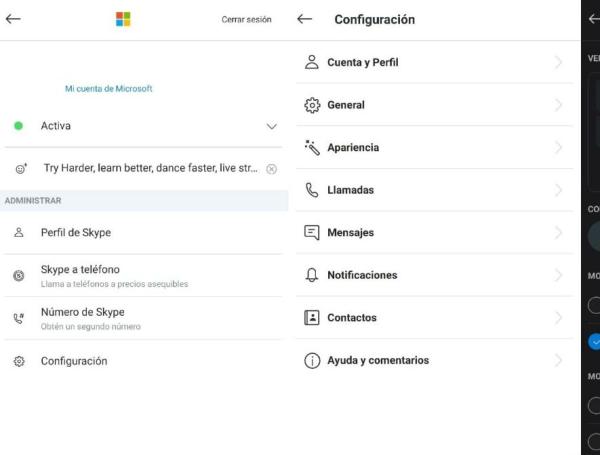Click the Skype a teléfono icon
The height and width of the screenshot is (455, 600).
[x=19, y=275]
